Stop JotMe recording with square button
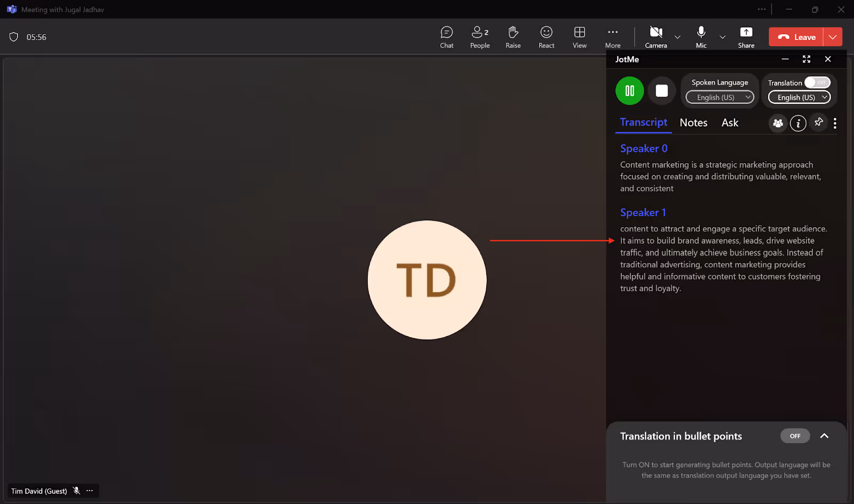This screenshot has height=504, width=854. 662,91
